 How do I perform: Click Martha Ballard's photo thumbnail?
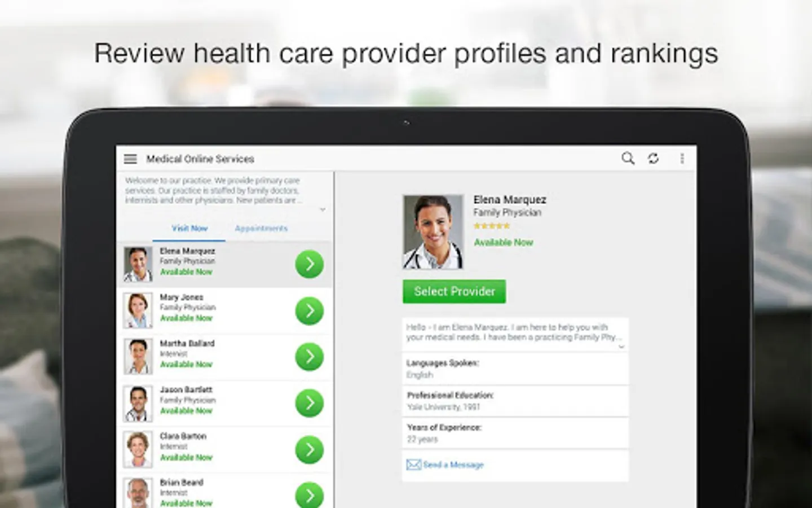[x=138, y=357]
